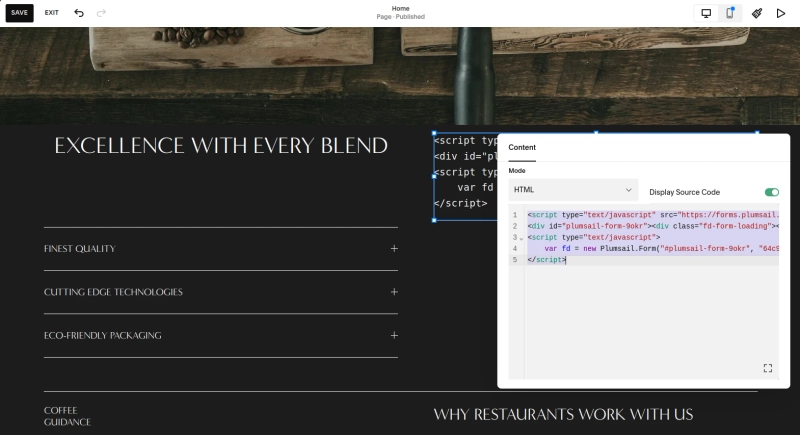Click the Coffee Guidance text
The width and height of the screenshot is (800, 435).
pyautogui.click(x=67, y=416)
